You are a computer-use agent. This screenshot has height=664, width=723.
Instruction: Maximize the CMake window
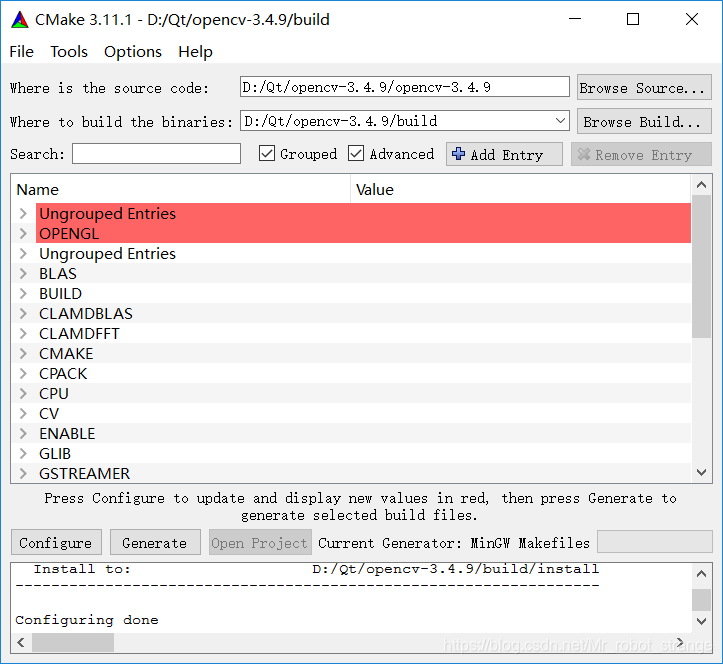[x=633, y=19]
